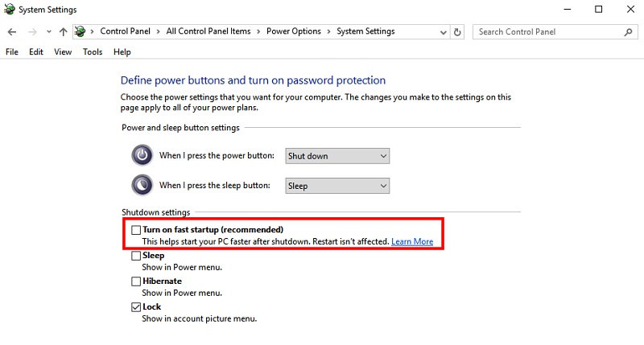Go back with the back arrow
644x345 pixels.
[x=12, y=31]
